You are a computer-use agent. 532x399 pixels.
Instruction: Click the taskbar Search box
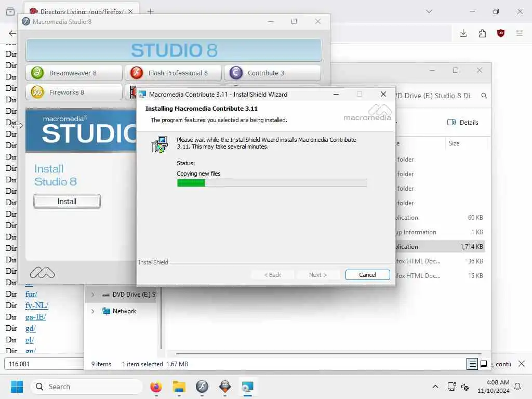pos(87,387)
